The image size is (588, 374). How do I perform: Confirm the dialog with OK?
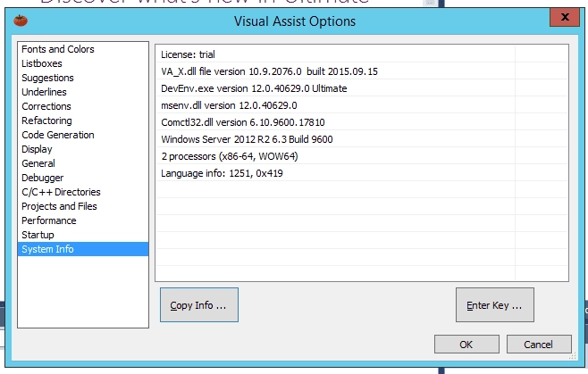click(466, 344)
